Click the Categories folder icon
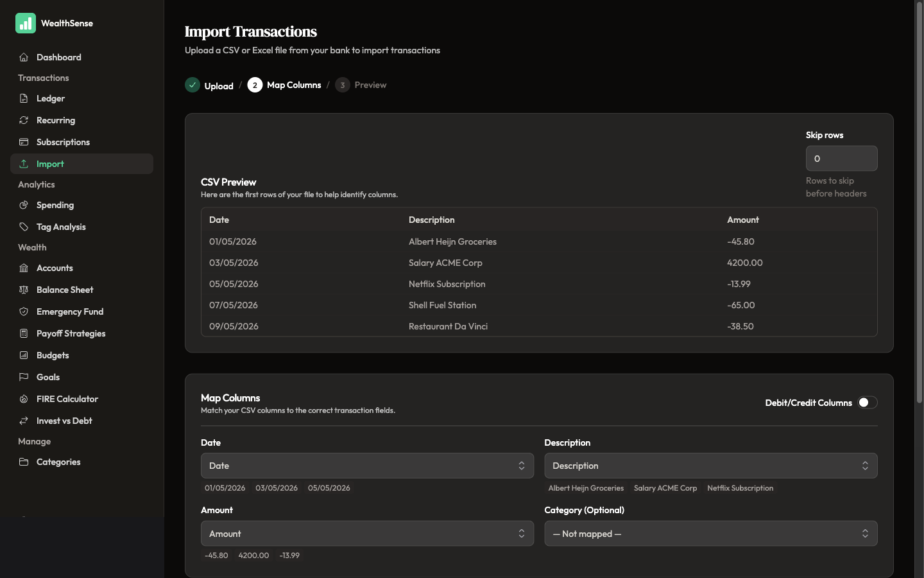The height and width of the screenshot is (578, 924). click(x=24, y=462)
